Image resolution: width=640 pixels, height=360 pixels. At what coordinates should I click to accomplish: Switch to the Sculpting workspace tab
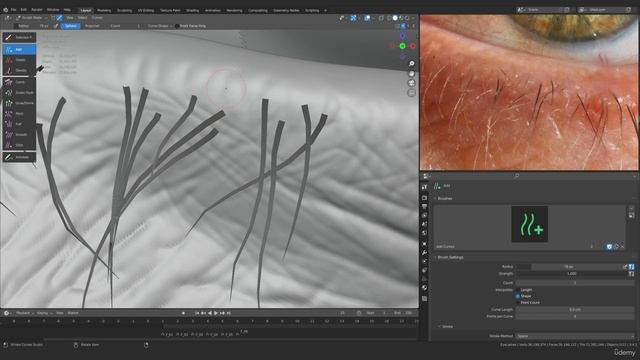tap(124, 10)
